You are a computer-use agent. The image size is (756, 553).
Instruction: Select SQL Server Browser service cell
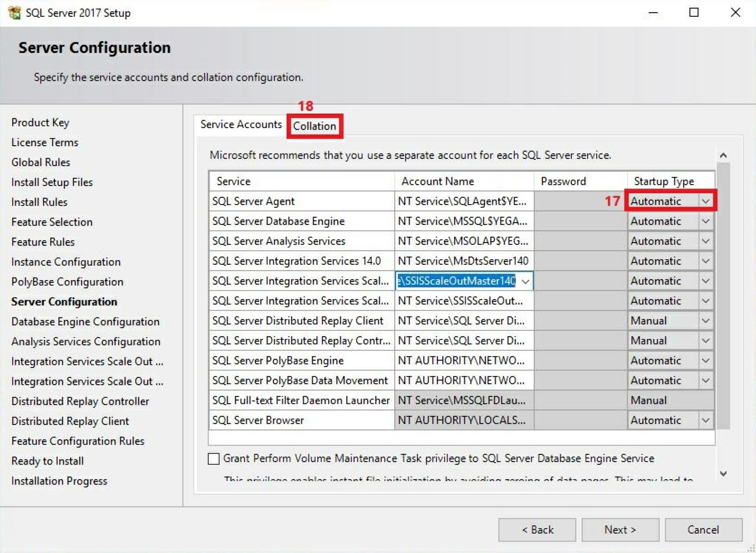pyautogui.click(x=302, y=420)
